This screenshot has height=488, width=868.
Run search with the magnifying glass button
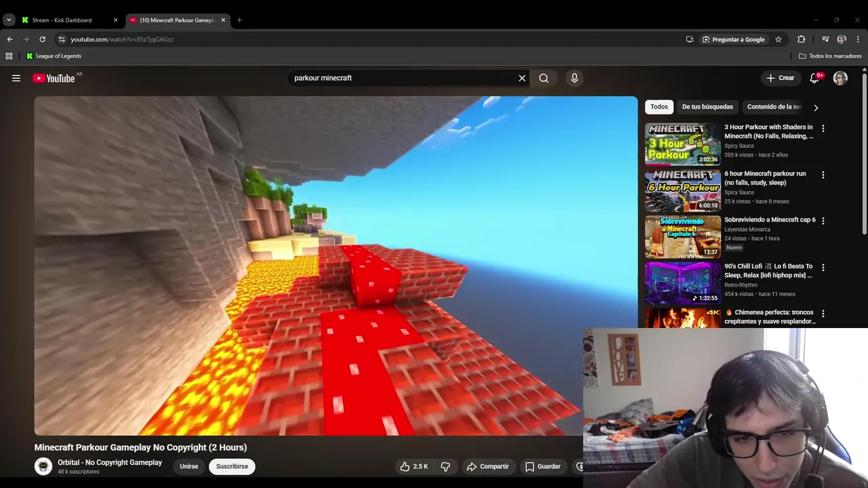tap(544, 78)
